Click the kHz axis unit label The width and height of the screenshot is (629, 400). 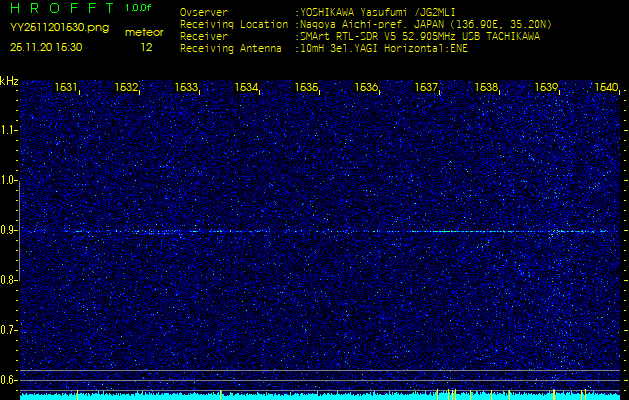click(x=9, y=81)
